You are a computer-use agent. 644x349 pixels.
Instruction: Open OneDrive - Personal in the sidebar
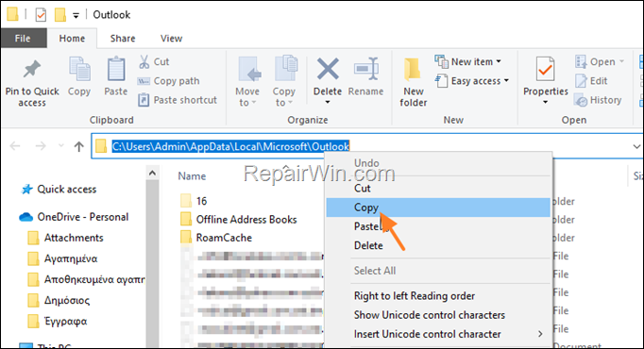[74, 217]
